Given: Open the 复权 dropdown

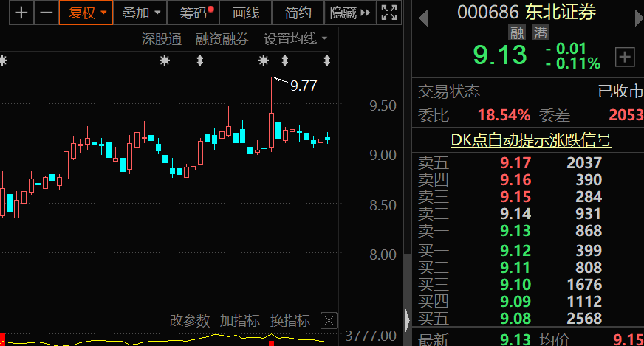Looking at the screenshot, I should point(86,13).
